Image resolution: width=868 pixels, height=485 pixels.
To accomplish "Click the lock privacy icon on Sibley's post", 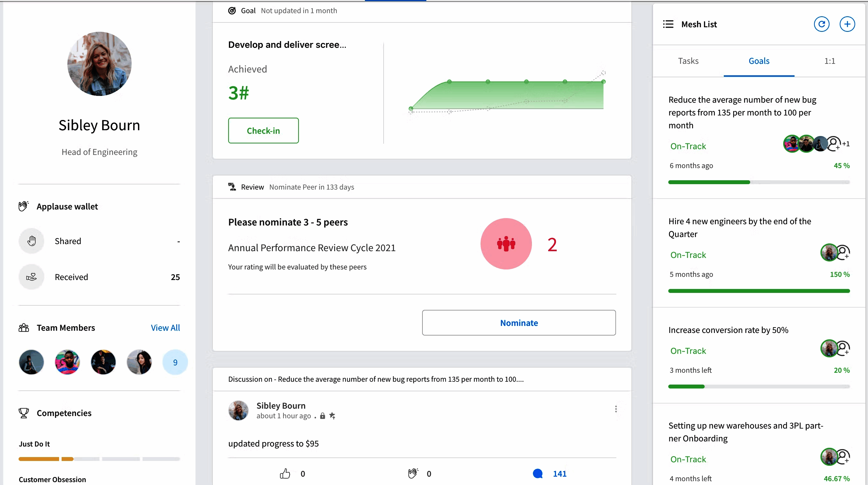I will [x=323, y=416].
